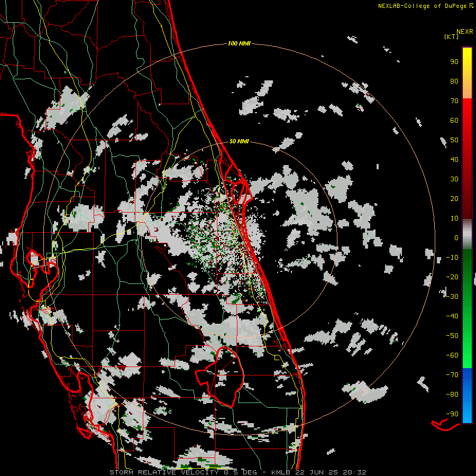Click the "NEXLAB-College of DuPage" header text

pyautogui.click(x=422, y=6)
